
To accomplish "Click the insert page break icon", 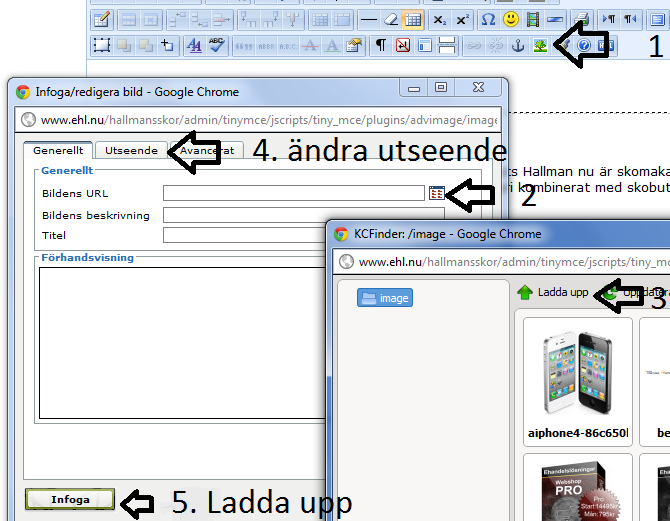I will coord(447,45).
